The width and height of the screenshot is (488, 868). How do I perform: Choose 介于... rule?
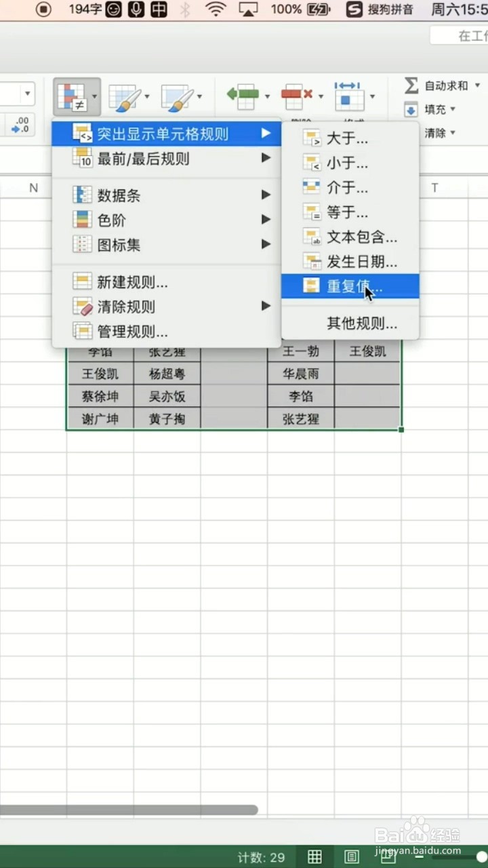click(x=350, y=188)
